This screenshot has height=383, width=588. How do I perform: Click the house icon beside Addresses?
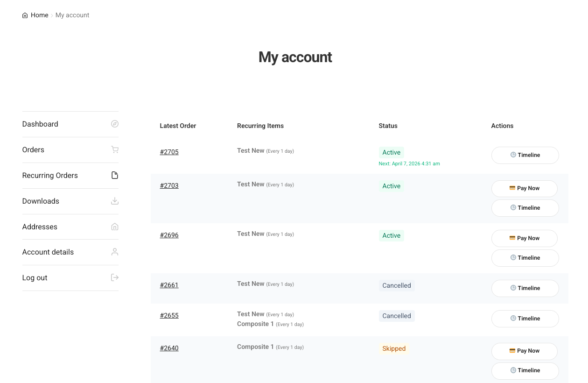pos(115,227)
